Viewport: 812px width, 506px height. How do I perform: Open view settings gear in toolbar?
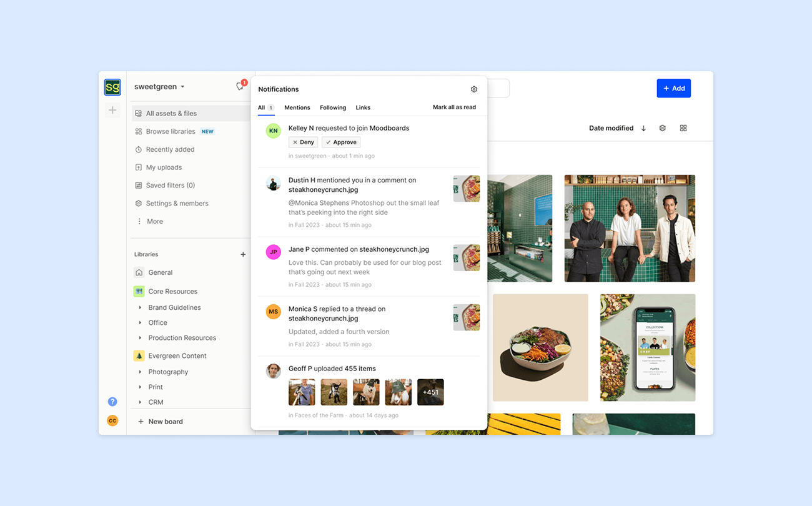click(x=662, y=128)
